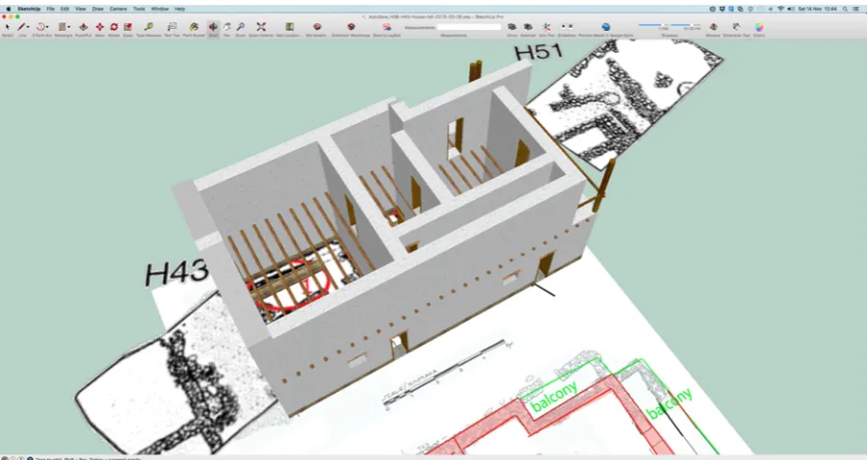
Task: Select the Smoove sandbox tool
Action: (x=714, y=27)
